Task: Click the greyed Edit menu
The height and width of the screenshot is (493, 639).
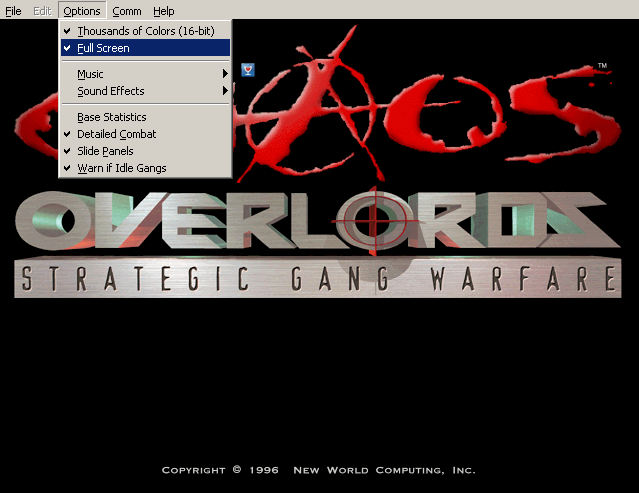Action: 42,11
